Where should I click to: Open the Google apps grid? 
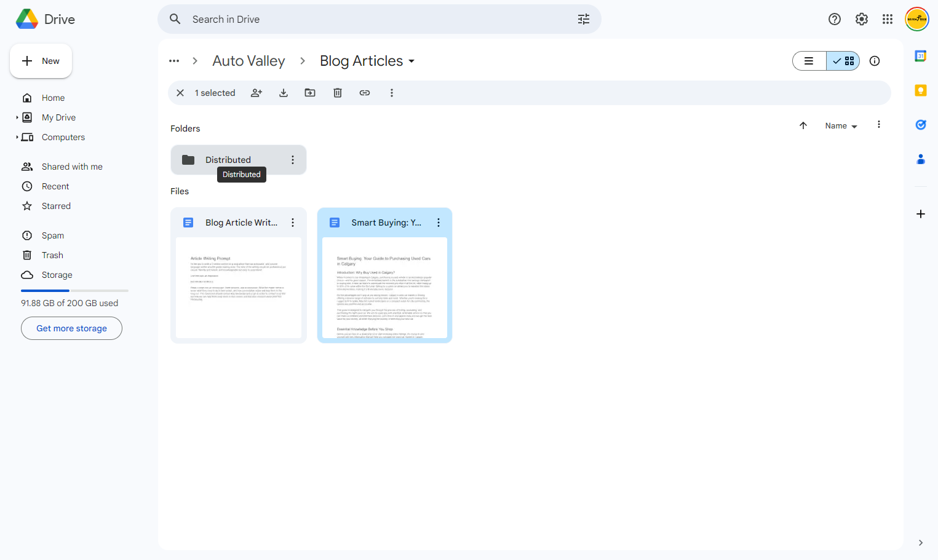pos(888,19)
